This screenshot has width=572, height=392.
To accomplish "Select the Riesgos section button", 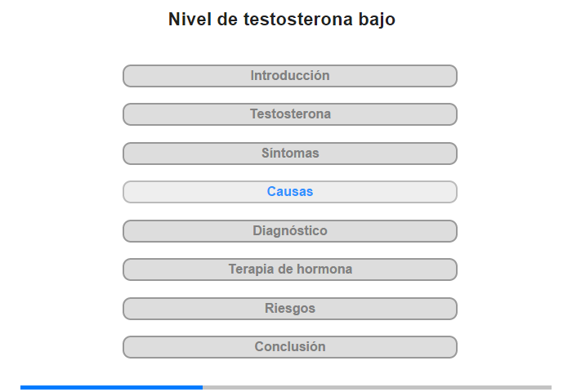I will pyautogui.click(x=290, y=309).
